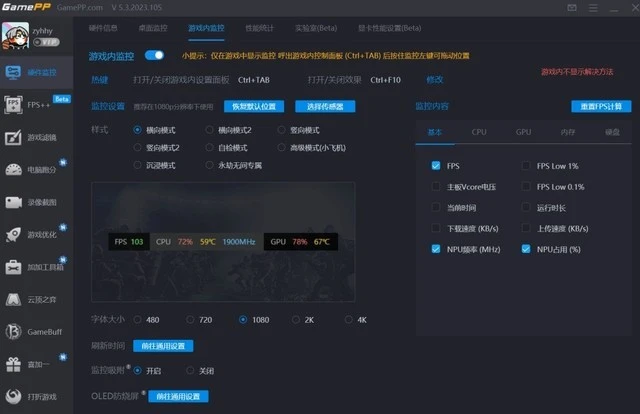Open the gift box icon in sidebar

pyautogui.click(x=13, y=364)
